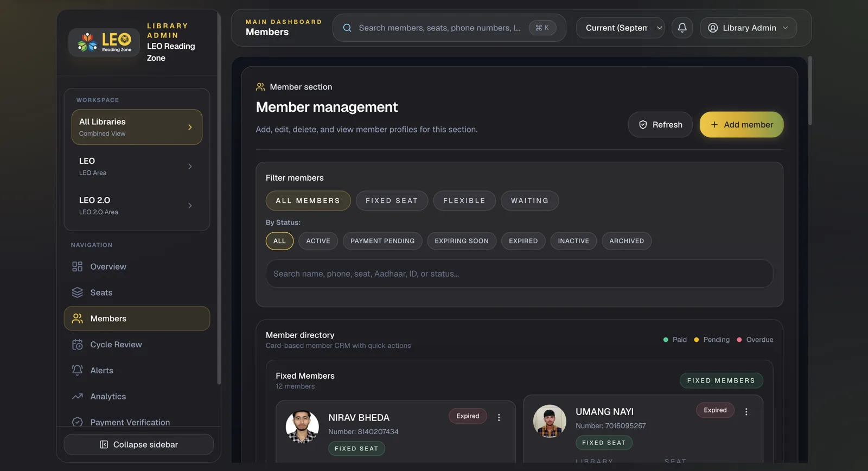Open NIRAV BHEDA's three-dot menu

(x=499, y=417)
